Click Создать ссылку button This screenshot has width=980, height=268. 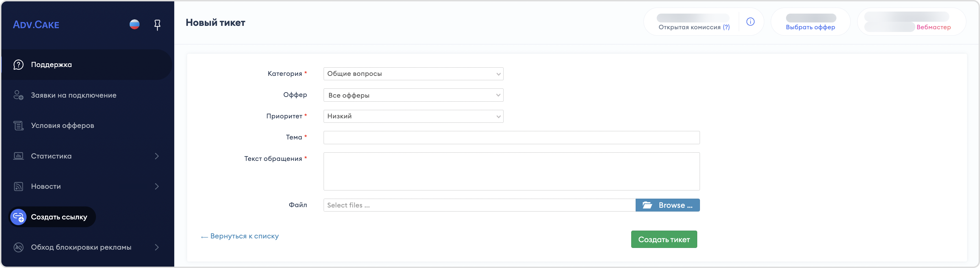tap(52, 217)
